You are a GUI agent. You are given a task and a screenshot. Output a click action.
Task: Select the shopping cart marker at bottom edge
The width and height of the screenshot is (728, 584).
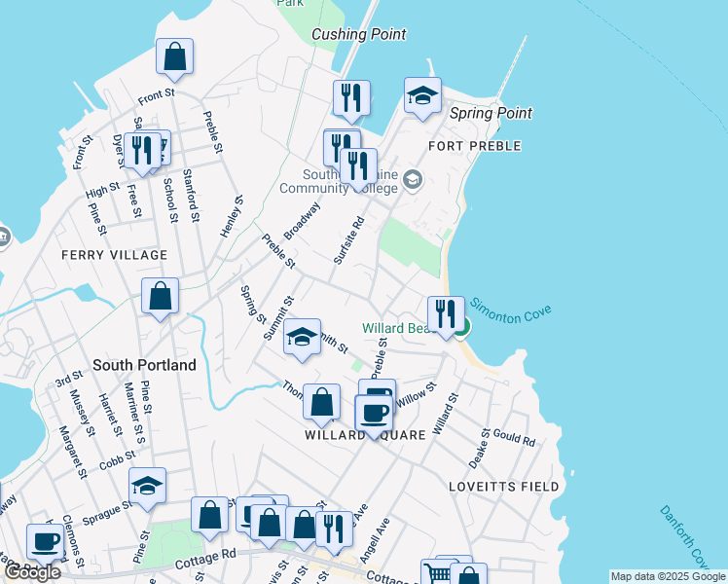point(439,573)
